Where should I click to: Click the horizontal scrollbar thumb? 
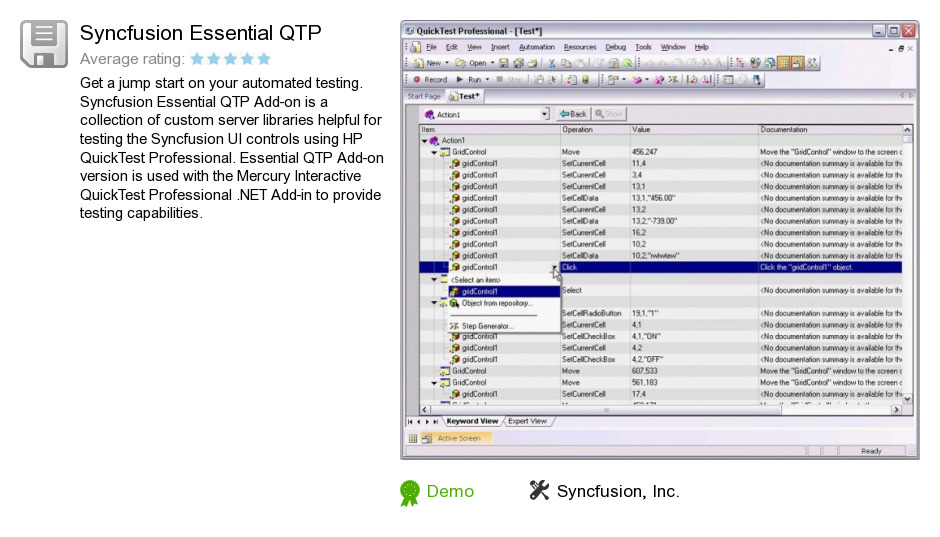coord(605,411)
